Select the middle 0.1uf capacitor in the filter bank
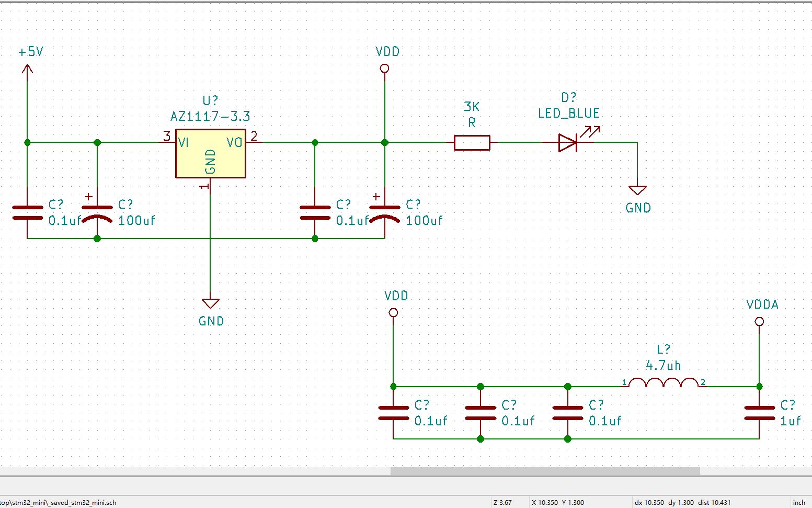Viewport: 812px width, 508px height. click(x=481, y=413)
